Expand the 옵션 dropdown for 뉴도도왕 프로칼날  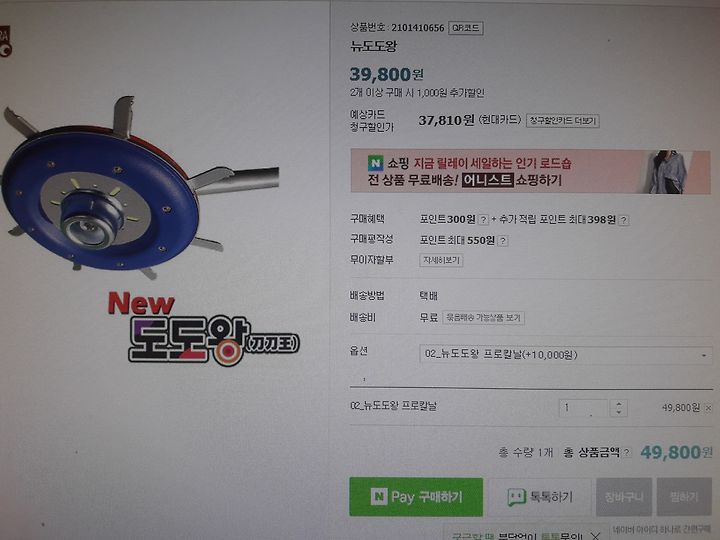566,355
